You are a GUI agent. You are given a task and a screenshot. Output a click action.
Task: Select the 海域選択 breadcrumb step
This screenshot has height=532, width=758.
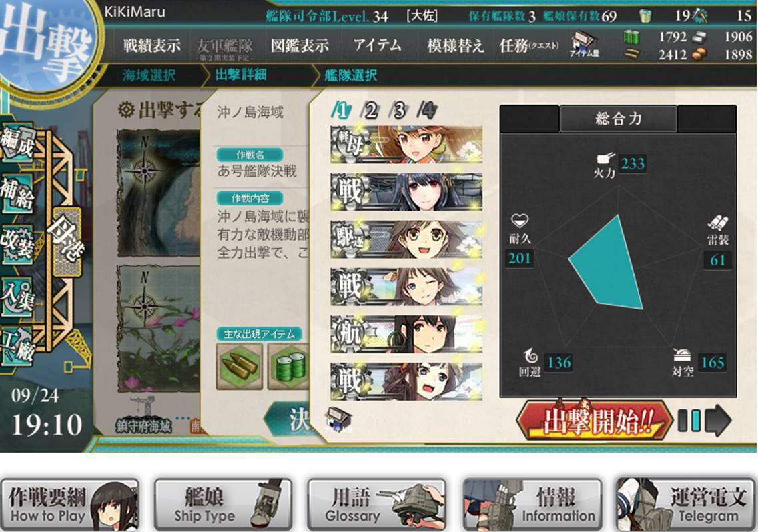pos(149,75)
